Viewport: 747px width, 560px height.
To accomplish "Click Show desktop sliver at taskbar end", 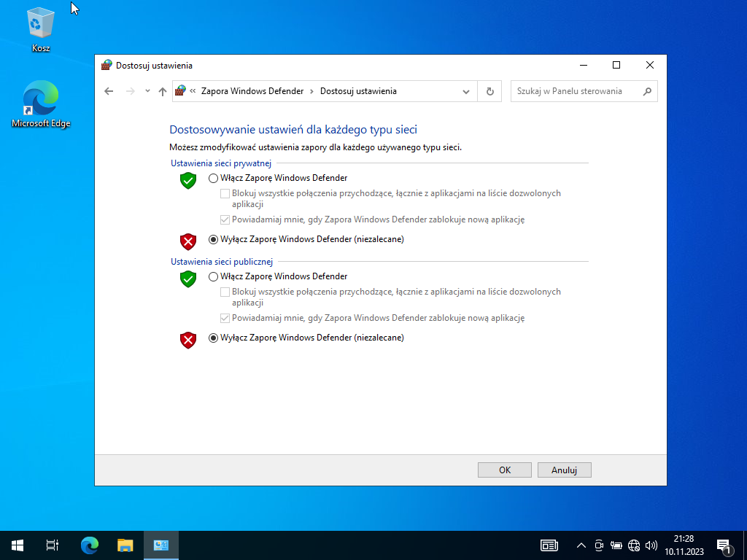I will click(745, 545).
